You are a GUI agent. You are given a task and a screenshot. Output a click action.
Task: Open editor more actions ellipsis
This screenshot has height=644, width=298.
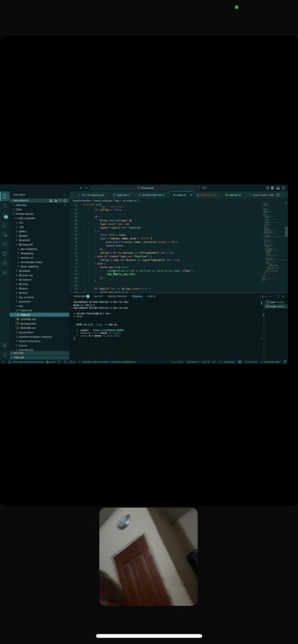tap(283, 194)
